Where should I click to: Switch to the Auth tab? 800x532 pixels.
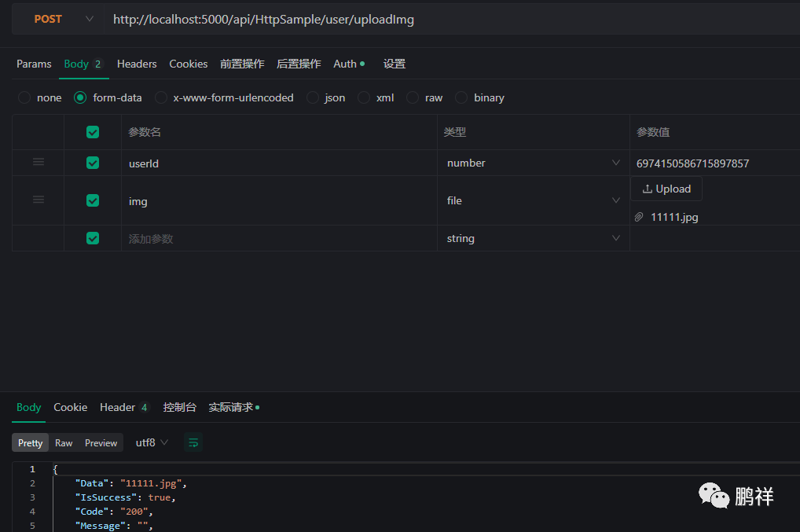click(x=349, y=64)
